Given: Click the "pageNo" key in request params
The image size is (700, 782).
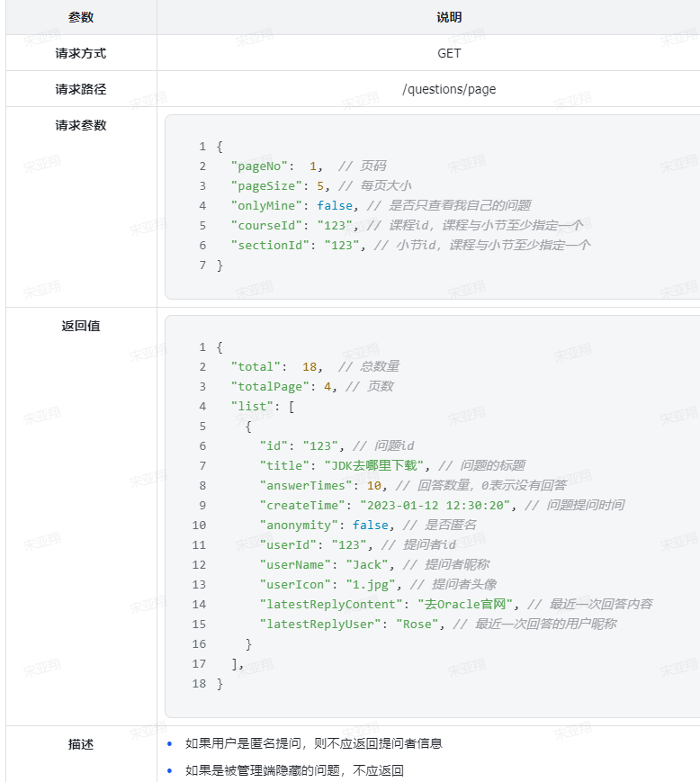Looking at the screenshot, I should tap(259, 166).
